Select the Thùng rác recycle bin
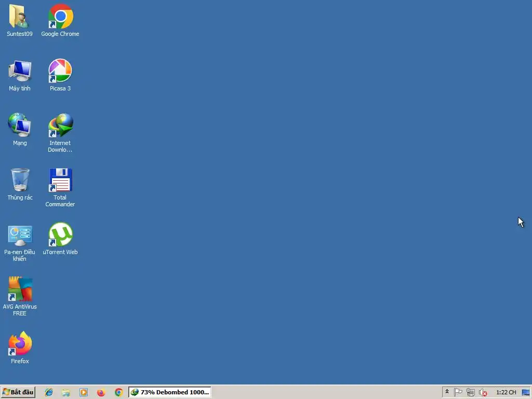Viewport: 532px width, 399px height. tap(20, 184)
